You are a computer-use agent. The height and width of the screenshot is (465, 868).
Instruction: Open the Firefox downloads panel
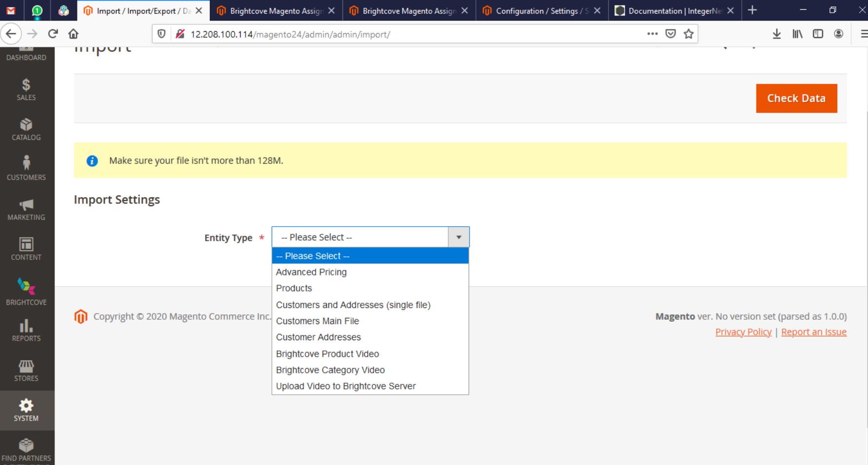click(x=776, y=34)
